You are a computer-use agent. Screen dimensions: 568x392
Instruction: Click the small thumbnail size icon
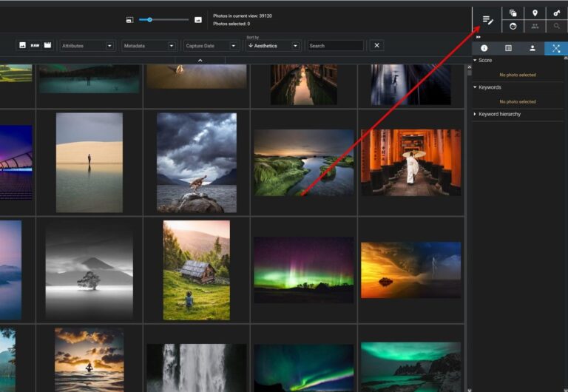[x=129, y=20]
